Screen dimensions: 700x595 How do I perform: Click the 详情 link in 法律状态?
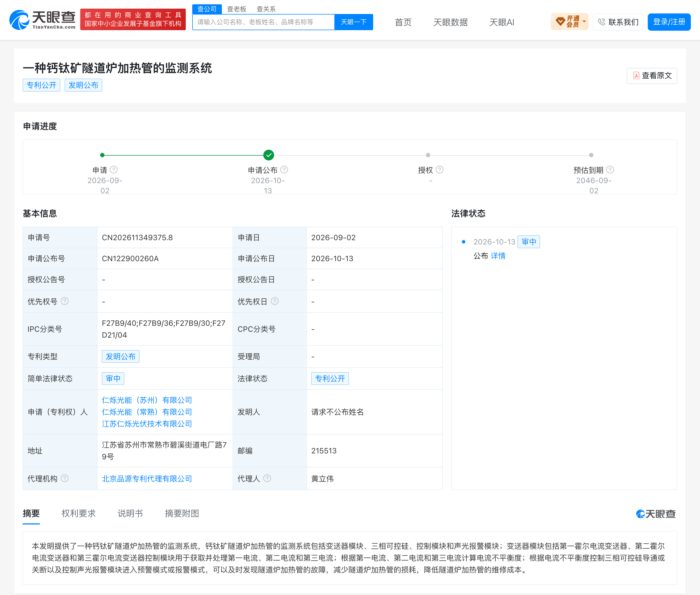498,256
